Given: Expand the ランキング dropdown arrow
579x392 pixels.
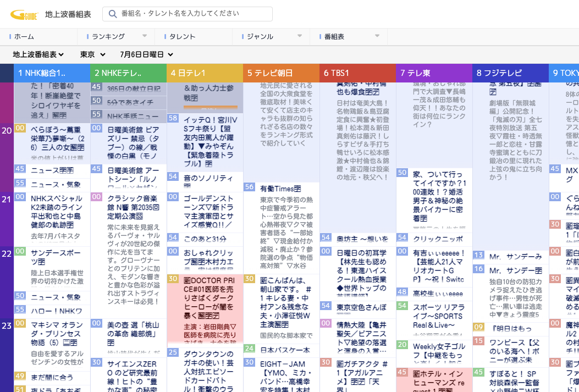Looking at the screenshot, I should coord(145,36).
